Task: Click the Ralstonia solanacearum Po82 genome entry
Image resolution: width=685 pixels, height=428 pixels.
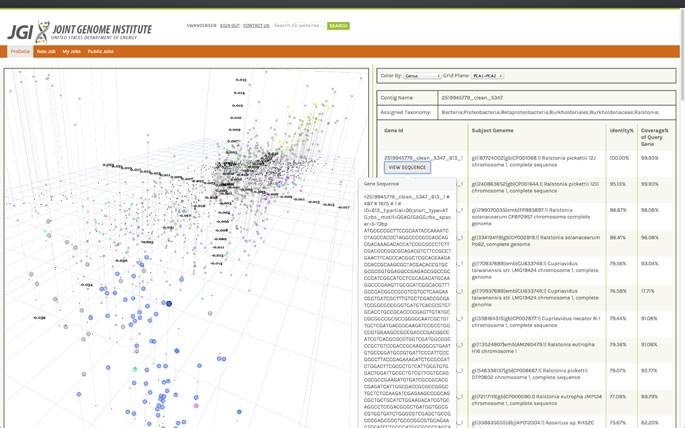Action: [536, 241]
